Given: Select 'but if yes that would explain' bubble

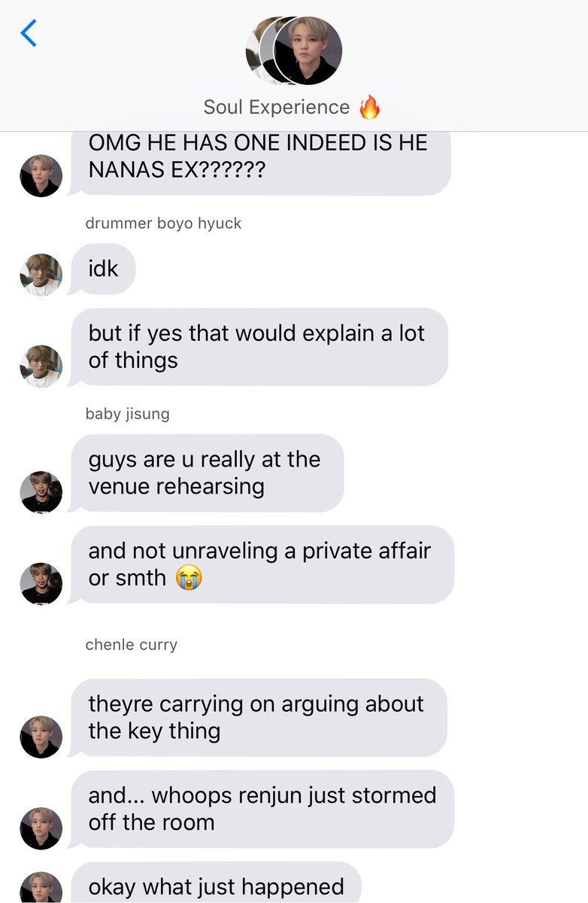Looking at the screenshot, I should (x=259, y=347).
